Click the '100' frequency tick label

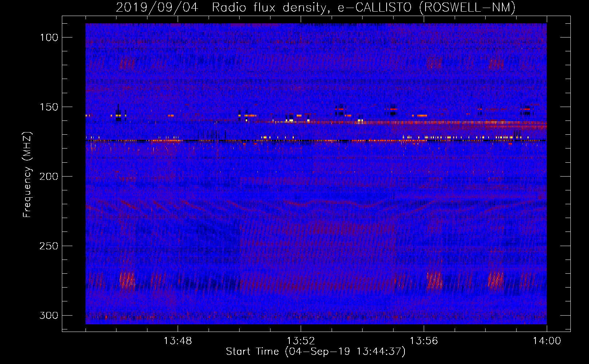(49, 37)
